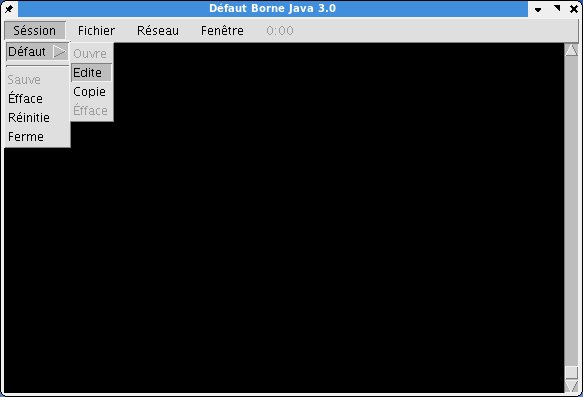Viewport: 583px width, 397px height.
Task: Open the Réseau menu
Action: [x=158, y=30]
